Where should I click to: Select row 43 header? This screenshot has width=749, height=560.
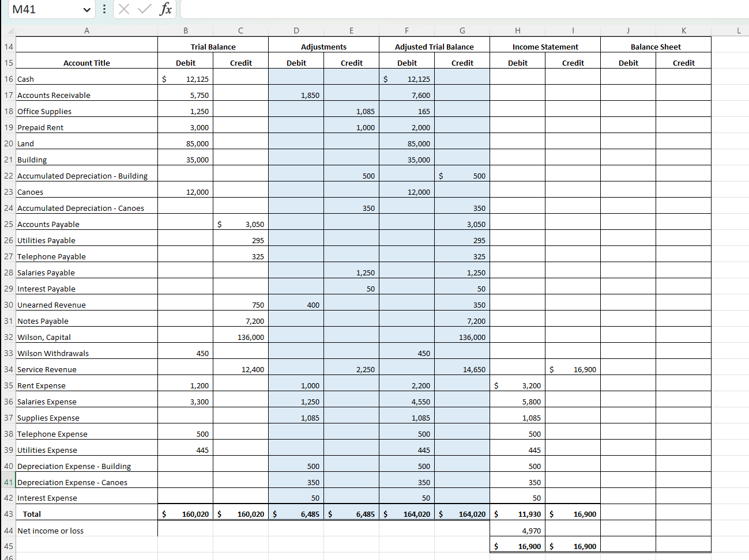[8, 513]
